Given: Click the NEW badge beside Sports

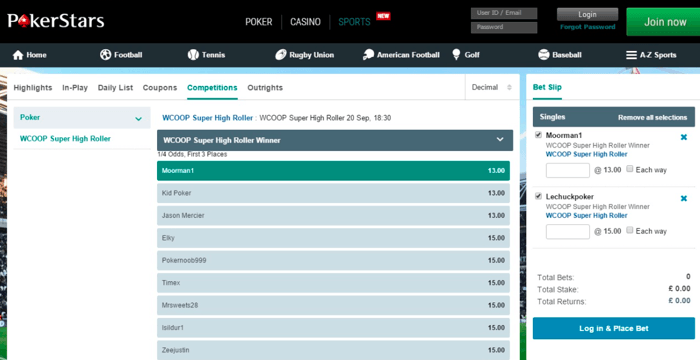Looking at the screenshot, I should pyautogui.click(x=383, y=16).
